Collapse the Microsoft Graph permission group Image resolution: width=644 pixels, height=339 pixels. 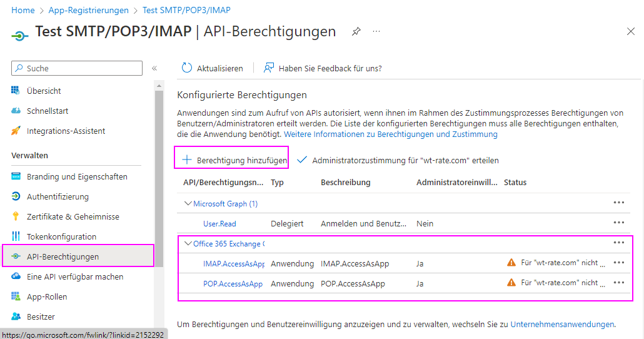pos(188,203)
